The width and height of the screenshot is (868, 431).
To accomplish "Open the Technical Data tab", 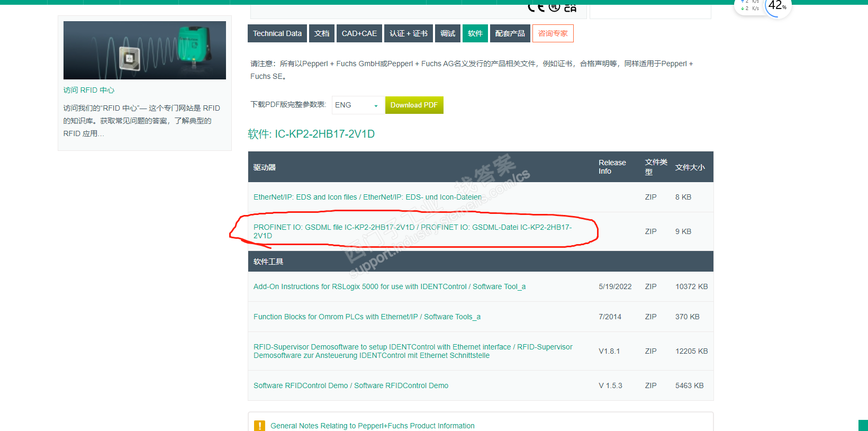I will pyautogui.click(x=277, y=33).
